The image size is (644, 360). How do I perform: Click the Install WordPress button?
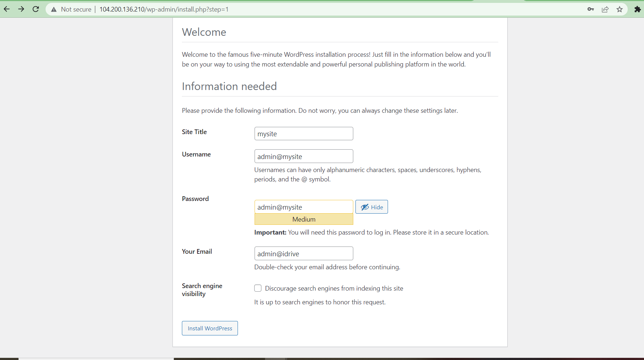point(210,328)
